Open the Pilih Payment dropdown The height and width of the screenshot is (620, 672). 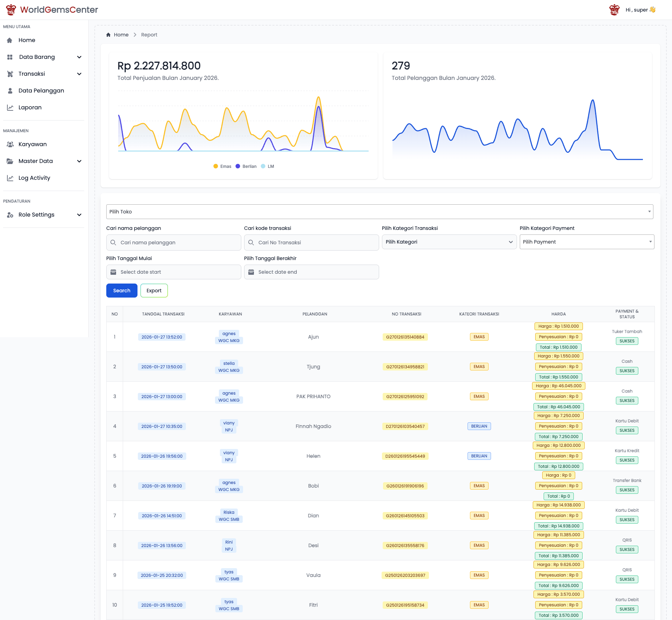pos(587,242)
